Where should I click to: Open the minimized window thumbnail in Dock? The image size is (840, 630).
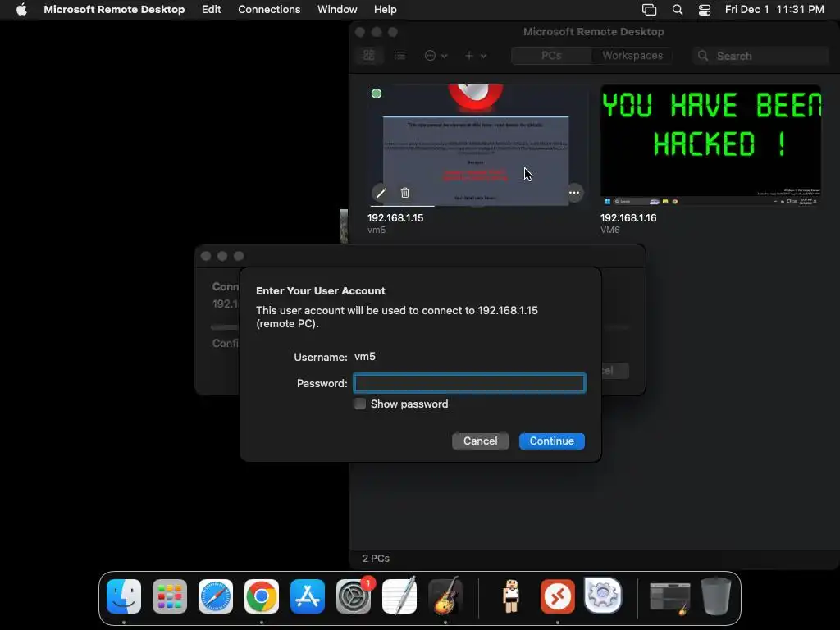pos(669,598)
